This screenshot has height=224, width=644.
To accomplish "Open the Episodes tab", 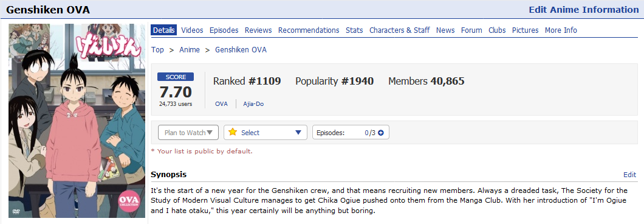I will point(224,30).
